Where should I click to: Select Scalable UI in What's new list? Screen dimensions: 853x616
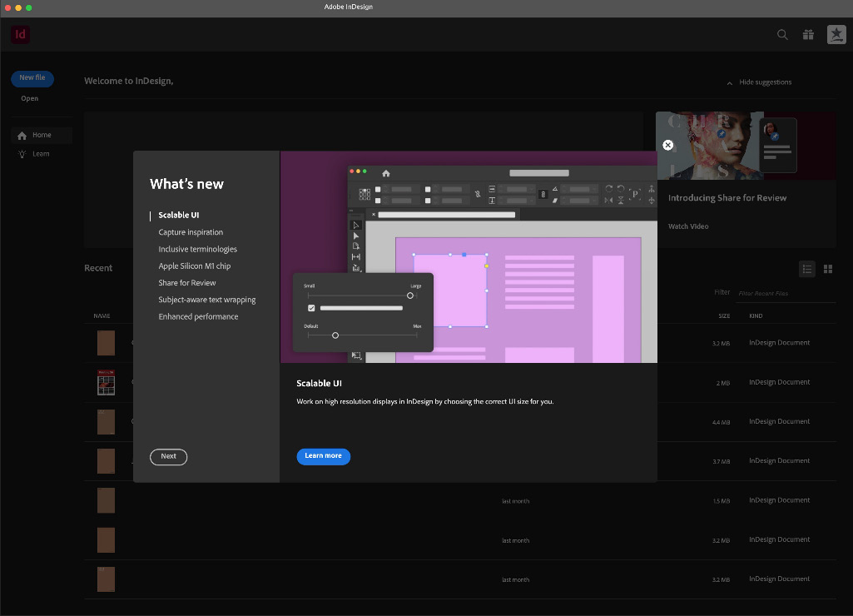tap(178, 215)
